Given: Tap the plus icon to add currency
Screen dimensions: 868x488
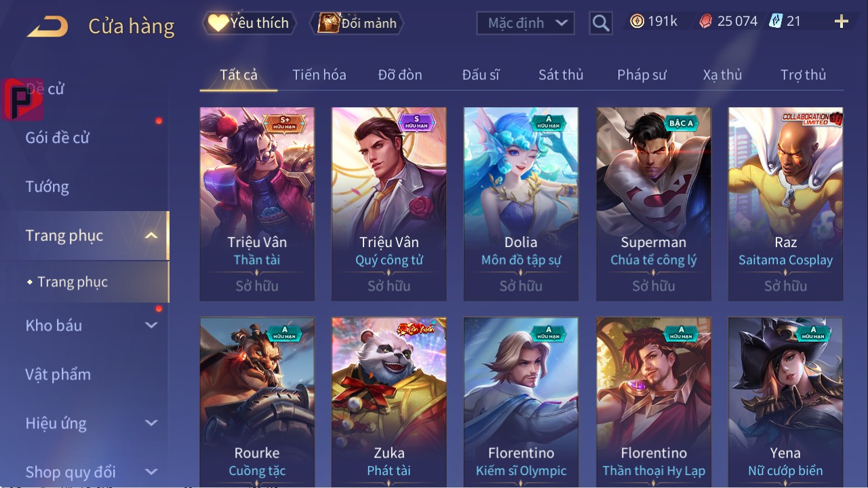Looking at the screenshot, I should click(x=842, y=22).
